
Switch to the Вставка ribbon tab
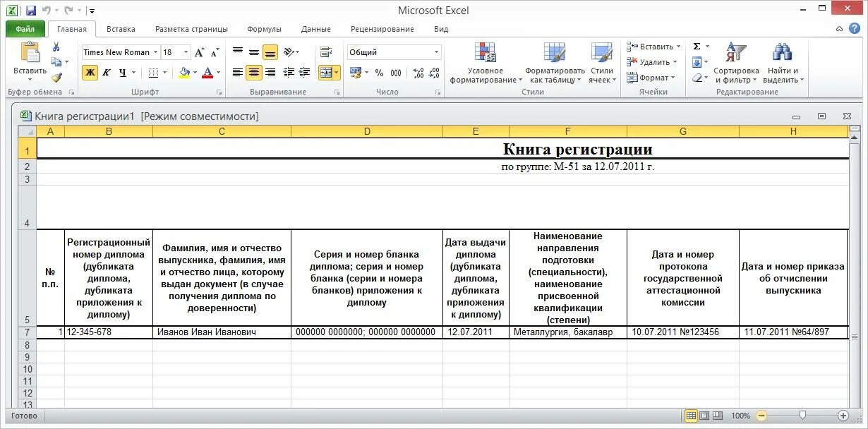[121, 29]
